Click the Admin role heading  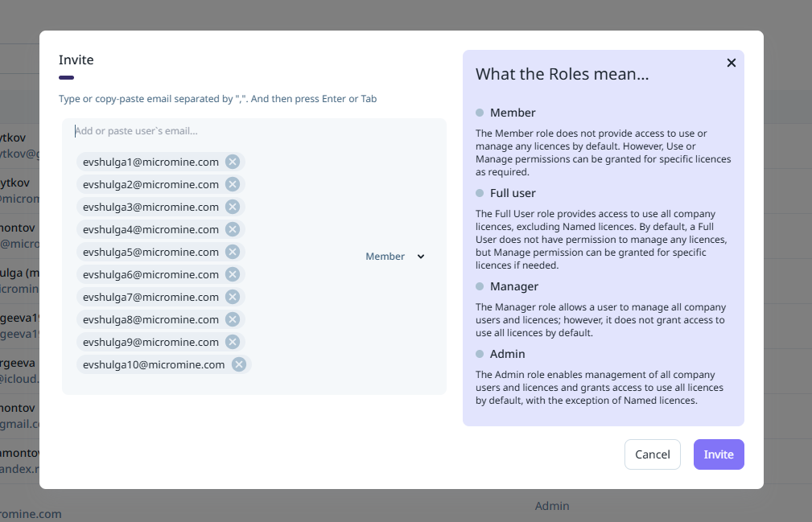507,354
